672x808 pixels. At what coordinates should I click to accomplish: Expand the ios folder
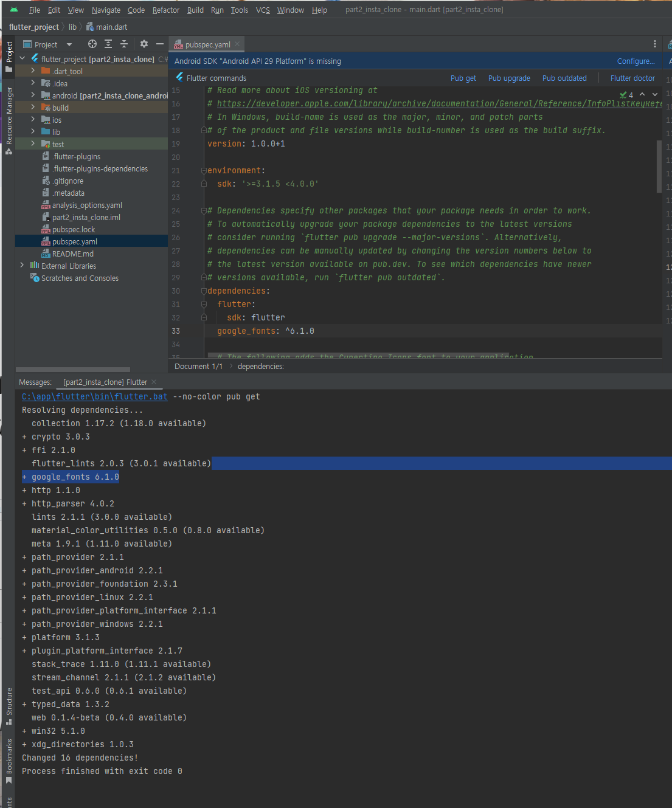point(33,119)
